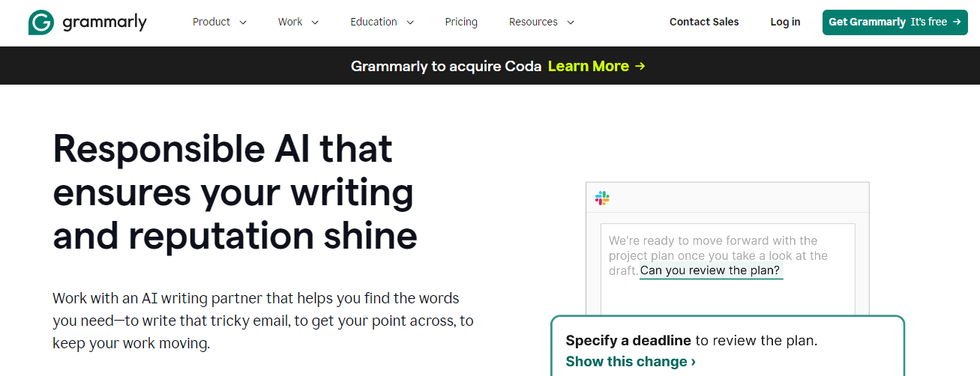
Task: Click the grammarly wordmark text
Action: click(104, 22)
